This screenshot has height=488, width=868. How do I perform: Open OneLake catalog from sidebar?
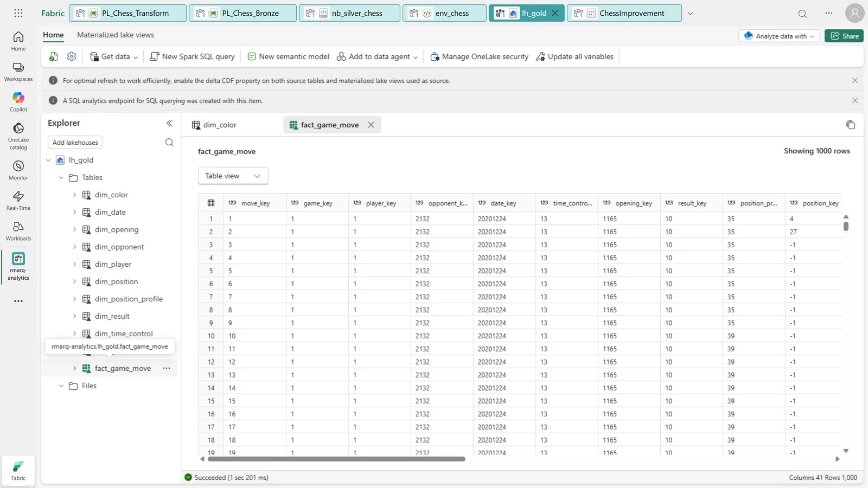pyautogui.click(x=18, y=136)
